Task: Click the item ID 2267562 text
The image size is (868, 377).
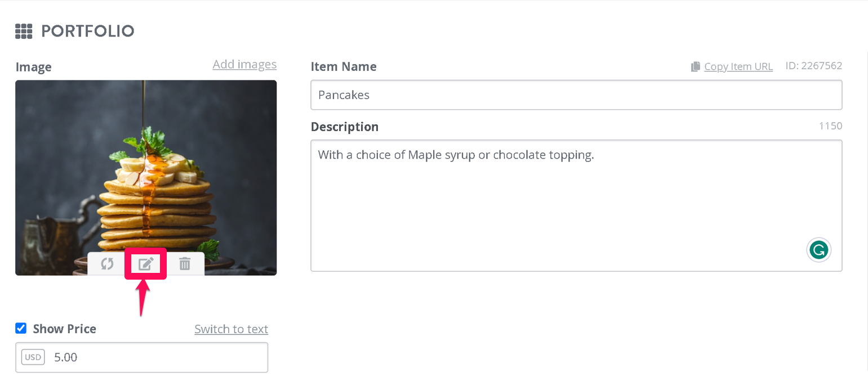Action: tap(814, 66)
